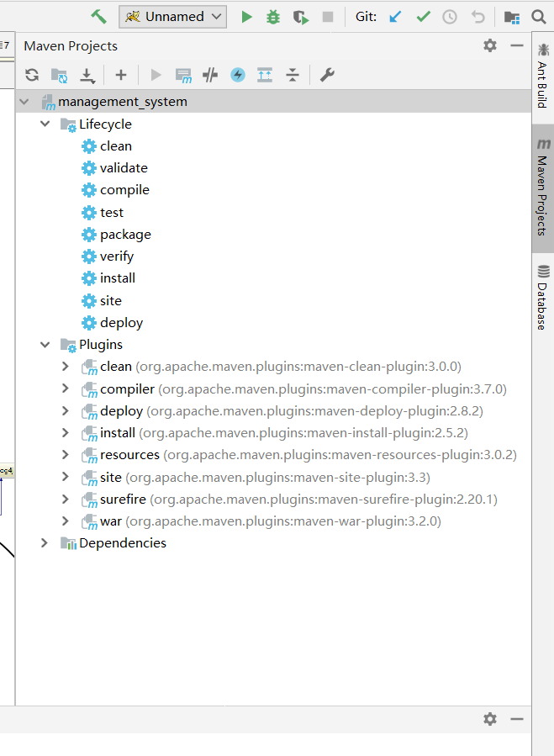Expand the clean plugin node
The width and height of the screenshot is (554, 756).
pos(66,367)
